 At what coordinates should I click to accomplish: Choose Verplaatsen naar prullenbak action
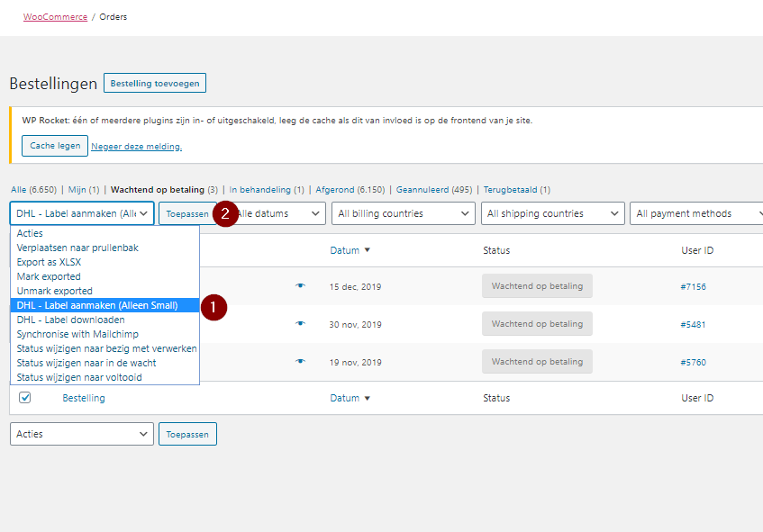(77, 248)
